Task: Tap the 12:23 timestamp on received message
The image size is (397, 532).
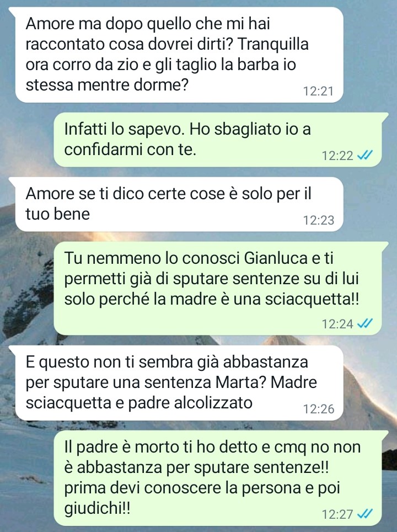Action: pos(318,220)
